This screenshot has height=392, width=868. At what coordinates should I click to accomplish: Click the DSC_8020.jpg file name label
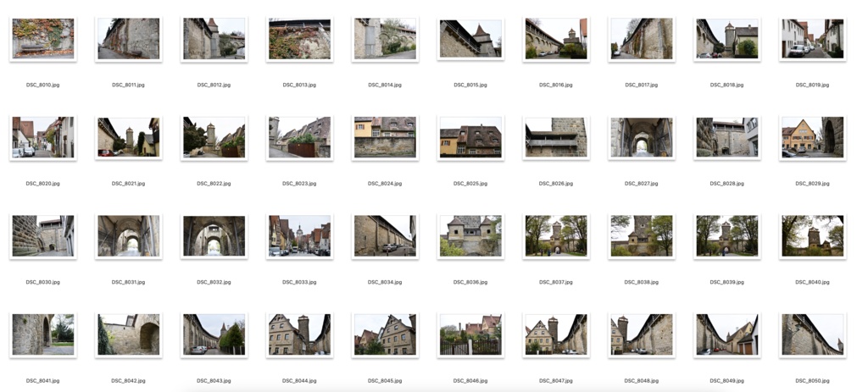click(42, 184)
